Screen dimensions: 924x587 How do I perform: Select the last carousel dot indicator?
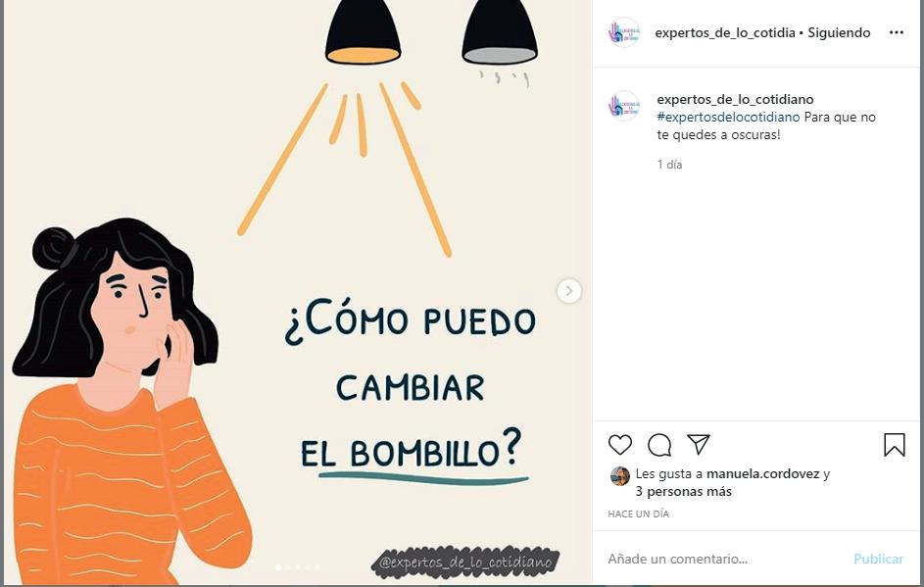tap(317, 567)
